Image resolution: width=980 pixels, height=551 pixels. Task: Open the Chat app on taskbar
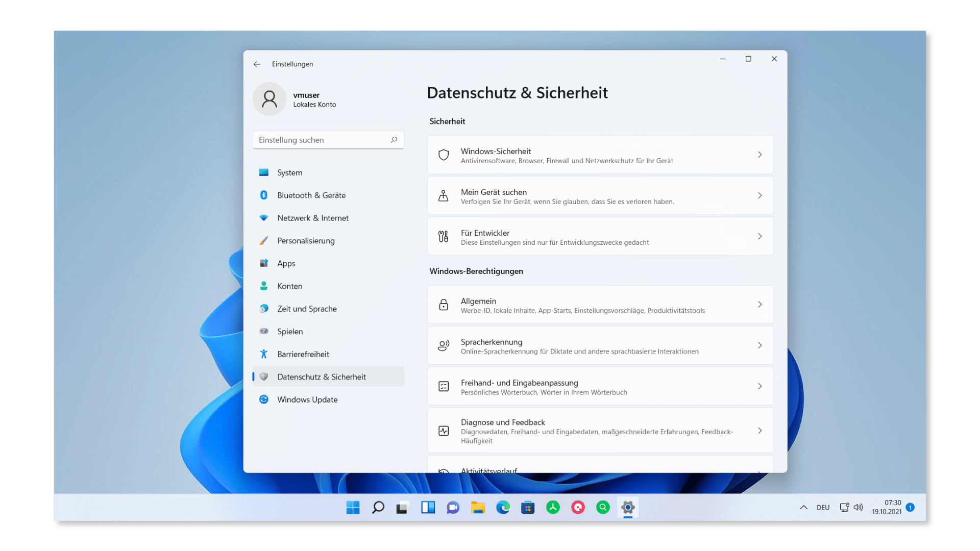point(453,508)
